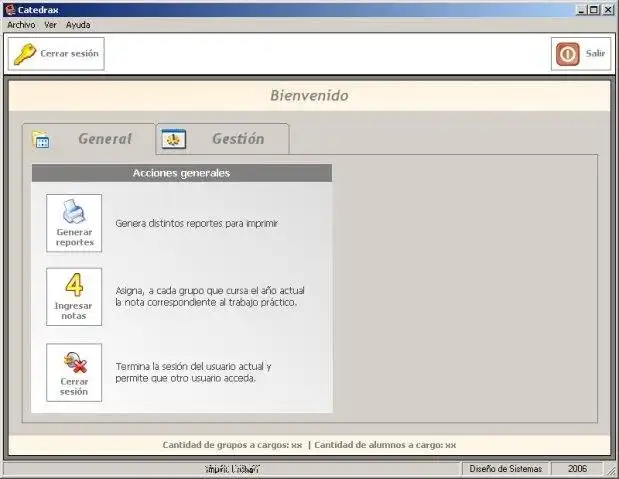Click the yellow number 4 icon
Image resolution: width=619 pixels, height=479 pixels.
click(x=74, y=285)
